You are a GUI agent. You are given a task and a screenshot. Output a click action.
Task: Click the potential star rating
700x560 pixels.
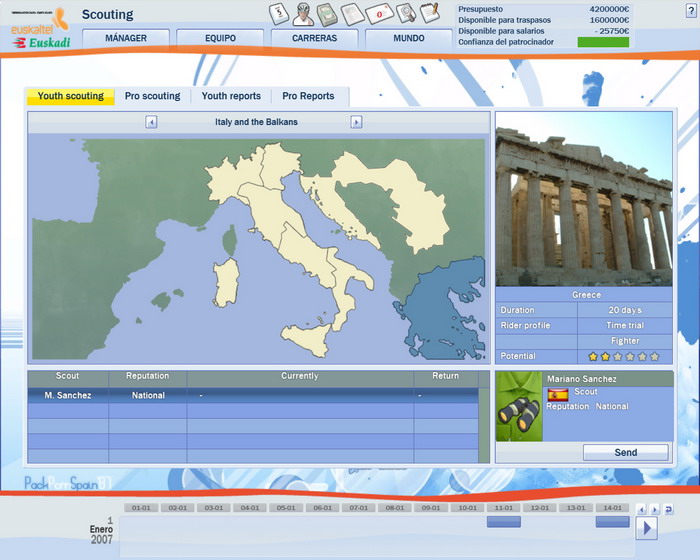coord(623,356)
